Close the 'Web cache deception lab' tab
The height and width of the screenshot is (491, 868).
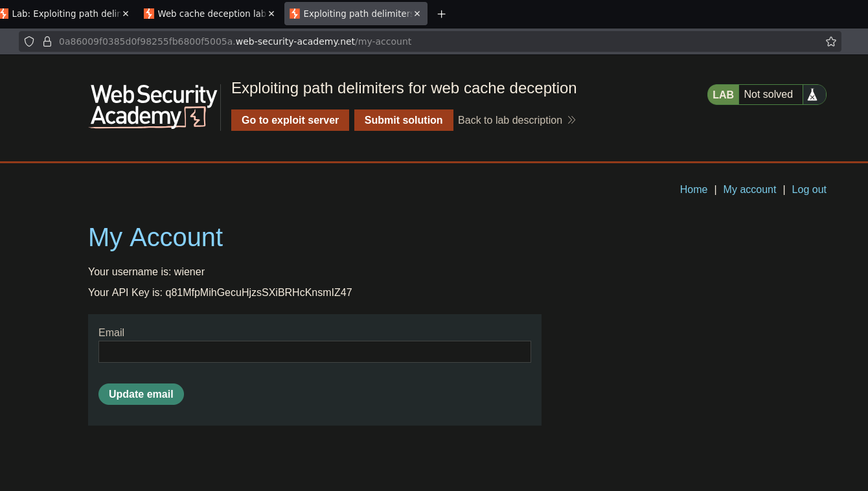271,14
